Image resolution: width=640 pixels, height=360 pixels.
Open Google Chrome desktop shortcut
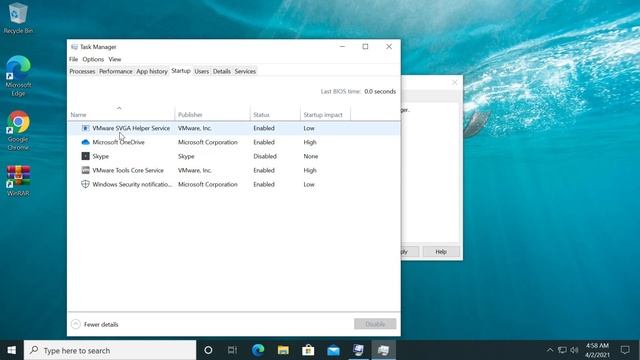click(x=18, y=131)
